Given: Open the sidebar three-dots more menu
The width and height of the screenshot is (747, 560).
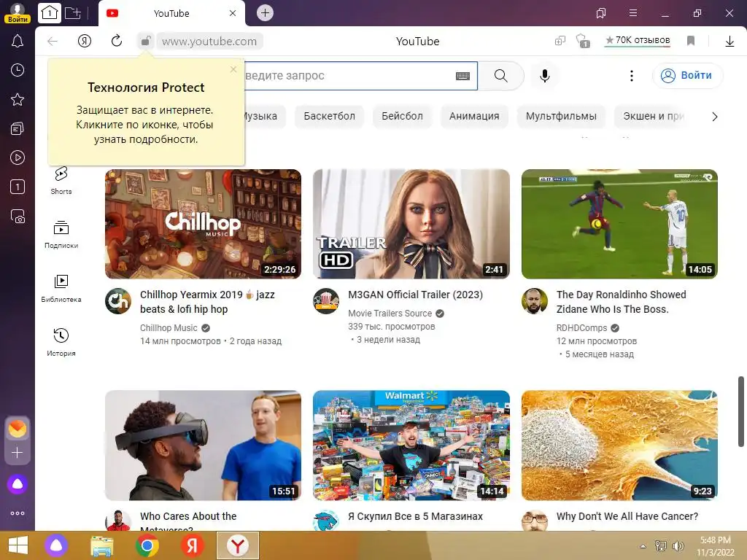Looking at the screenshot, I should tap(18, 513).
